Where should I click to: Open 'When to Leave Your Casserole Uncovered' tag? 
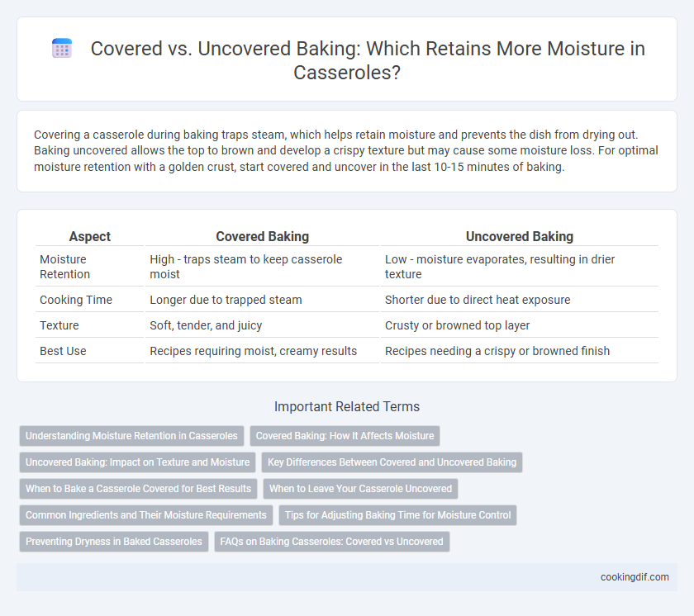coord(361,489)
